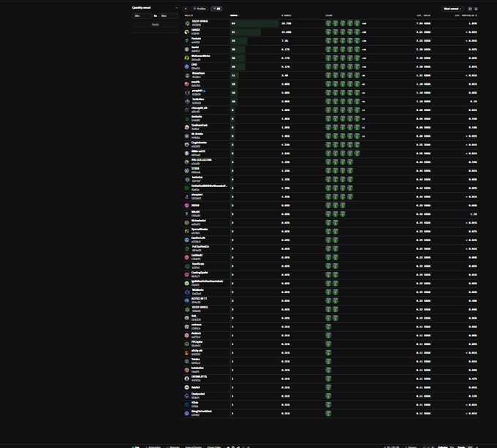Sort by the Owned column header

(x=235, y=15)
